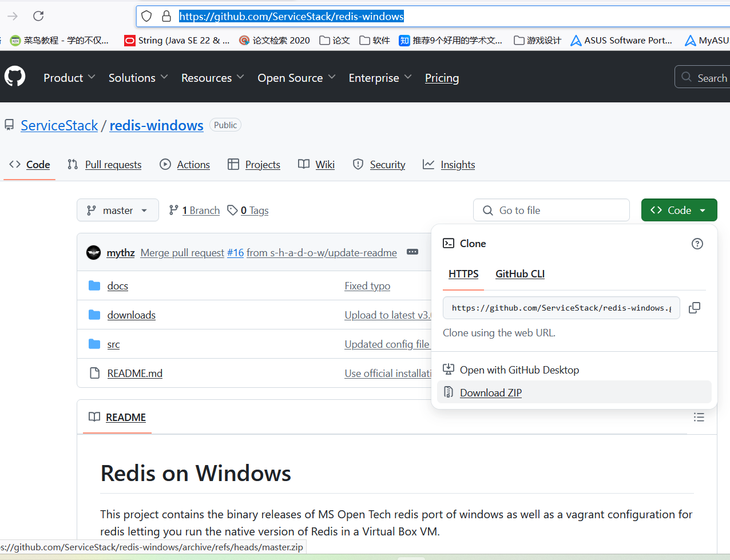The image size is (730, 560).
Task: Copy clone URL with copy icon
Action: [695, 308]
